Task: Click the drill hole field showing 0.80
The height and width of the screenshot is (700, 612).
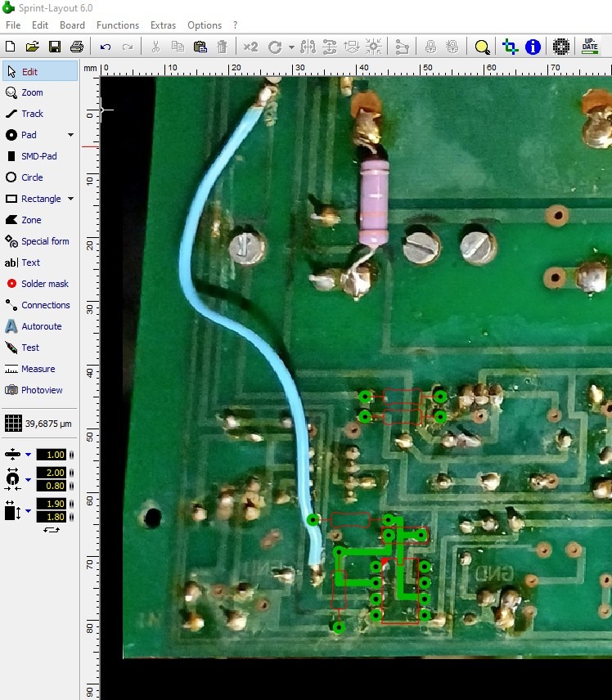Action: [x=52, y=486]
